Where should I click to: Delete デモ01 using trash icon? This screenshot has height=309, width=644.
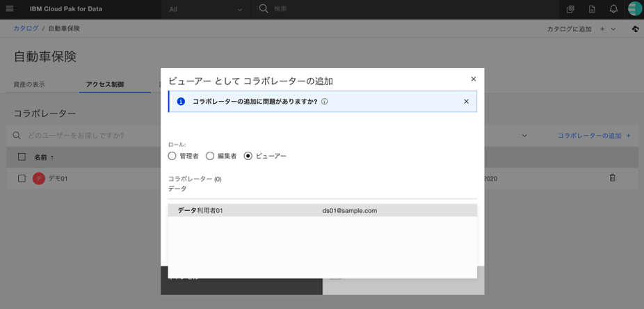[x=612, y=178]
